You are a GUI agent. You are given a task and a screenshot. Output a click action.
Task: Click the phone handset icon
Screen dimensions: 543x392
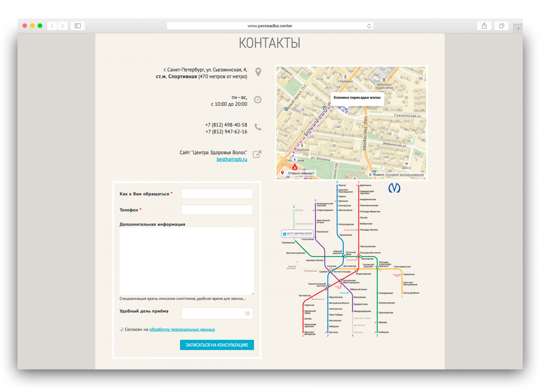click(x=258, y=127)
